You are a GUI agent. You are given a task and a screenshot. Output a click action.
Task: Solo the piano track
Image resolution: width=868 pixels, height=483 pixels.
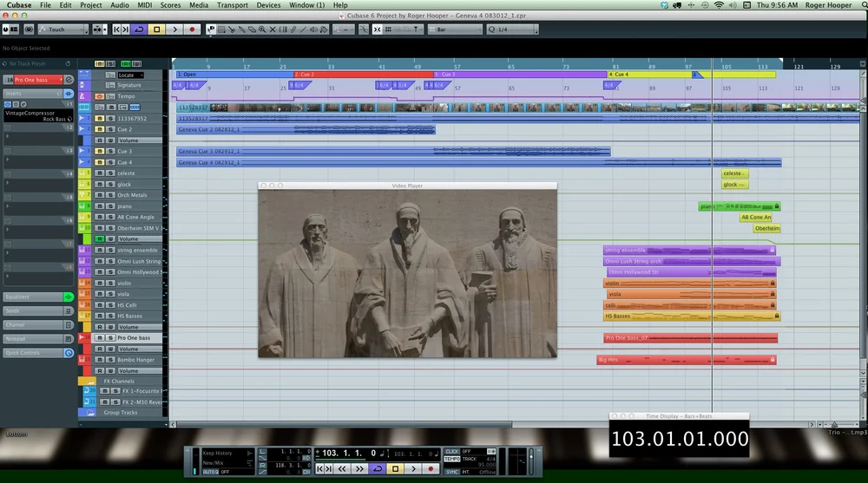coord(110,206)
